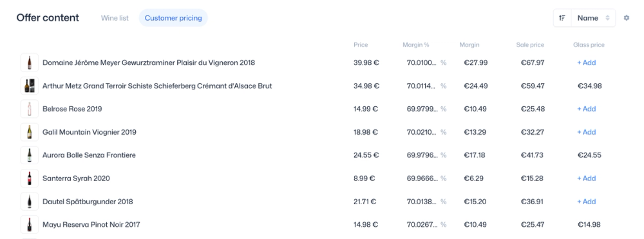Click the Galil Mountain Viognier thumbnail
The image size is (644, 239).
click(x=30, y=132)
